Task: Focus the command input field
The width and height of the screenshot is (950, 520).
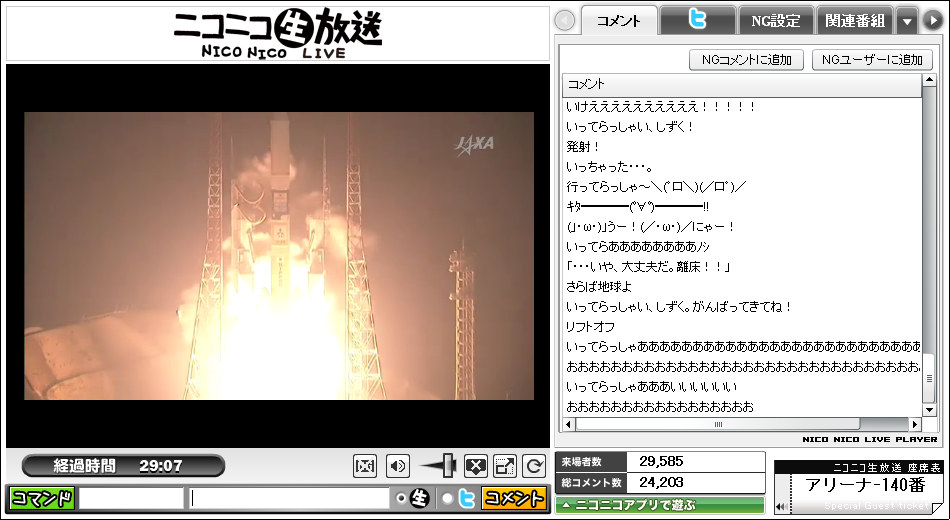Action: pos(131,498)
